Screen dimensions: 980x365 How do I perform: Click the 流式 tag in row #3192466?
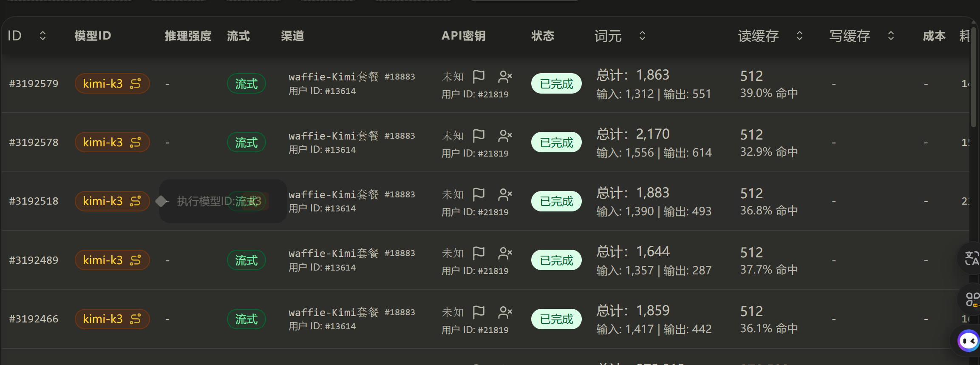[246, 319]
